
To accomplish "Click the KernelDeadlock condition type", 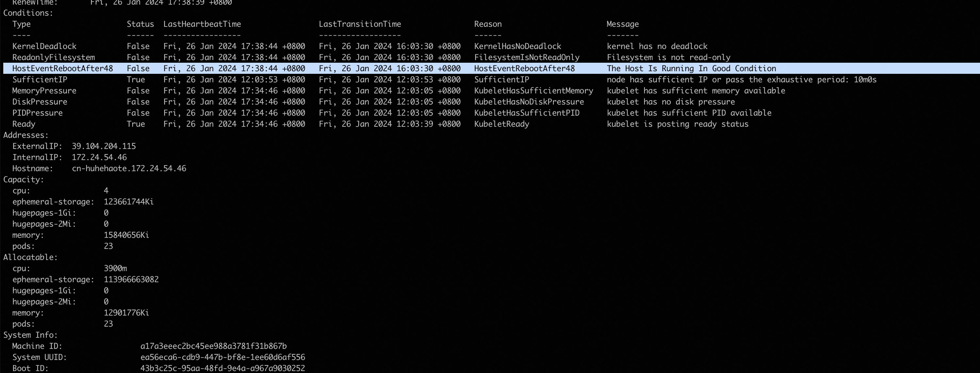I will [44, 46].
